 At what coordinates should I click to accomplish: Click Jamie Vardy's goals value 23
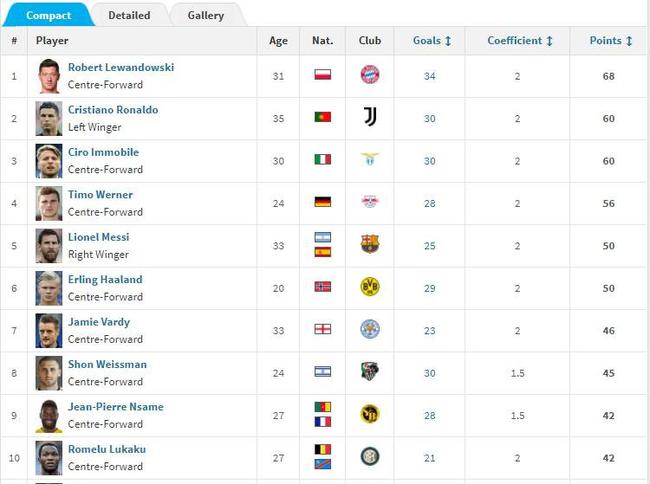pos(430,330)
